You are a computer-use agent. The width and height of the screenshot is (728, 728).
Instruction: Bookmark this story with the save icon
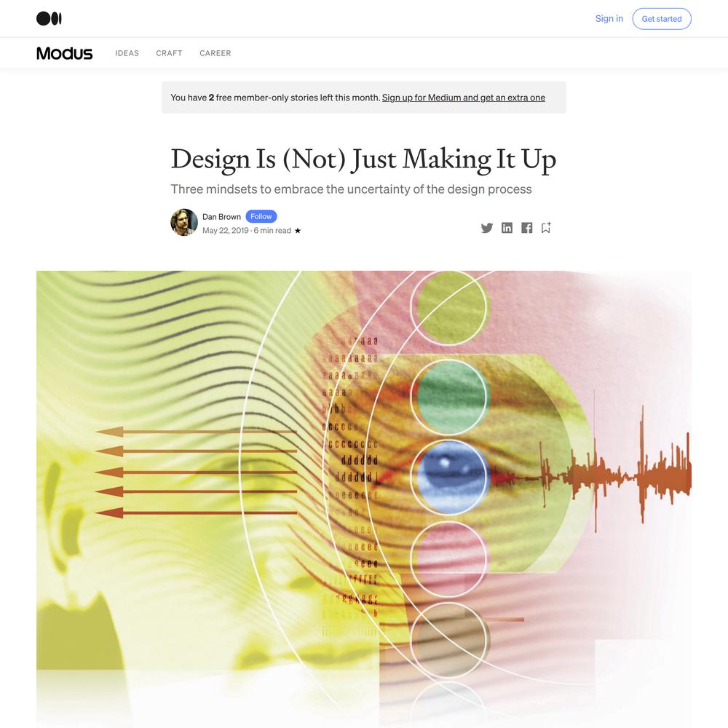(546, 227)
